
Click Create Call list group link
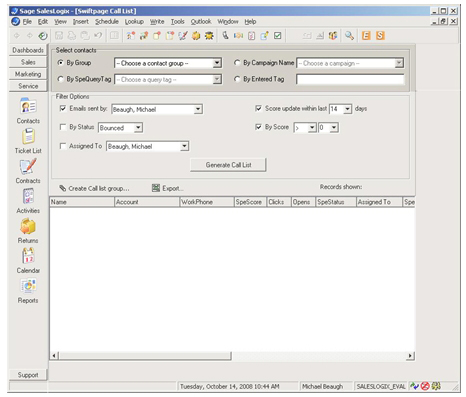[99, 188]
